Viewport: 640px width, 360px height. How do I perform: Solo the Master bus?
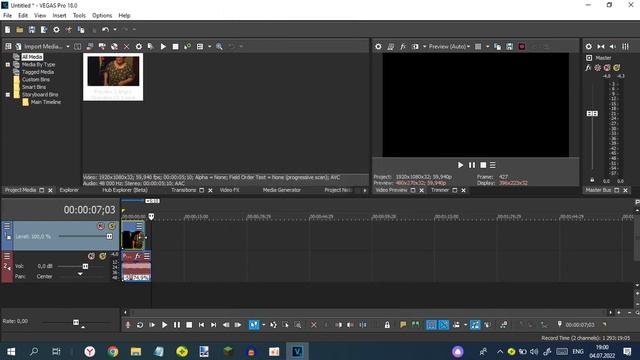click(x=616, y=67)
